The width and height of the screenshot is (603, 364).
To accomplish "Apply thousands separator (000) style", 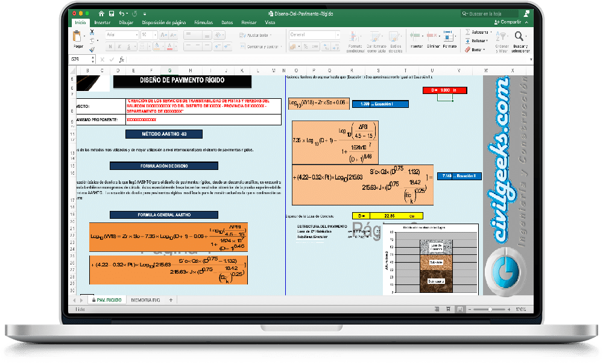I will point(315,46).
